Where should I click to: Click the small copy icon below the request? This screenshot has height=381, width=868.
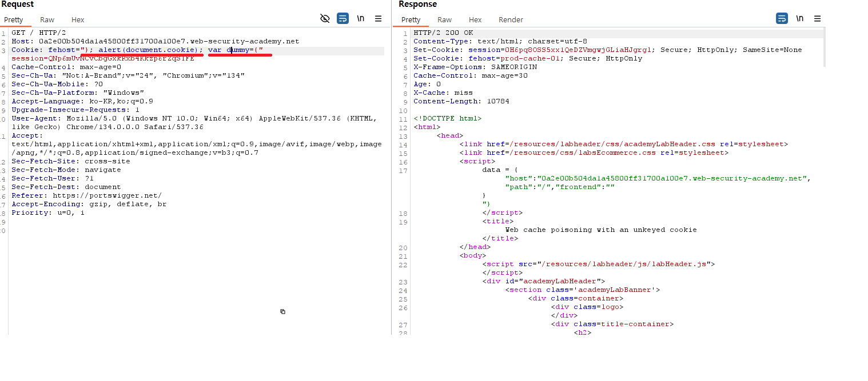tap(282, 311)
